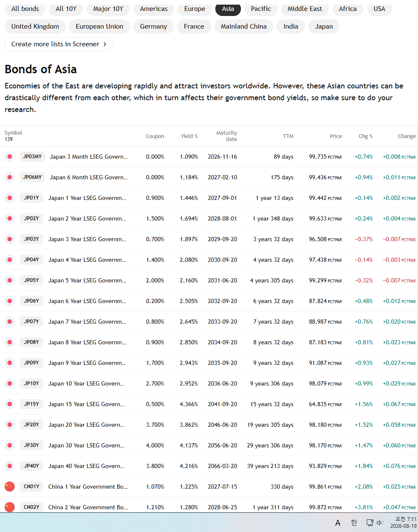Sort by Change column header
Image resolution: width=418 pixels, height=532 pixels.
(x=407, y=136)
